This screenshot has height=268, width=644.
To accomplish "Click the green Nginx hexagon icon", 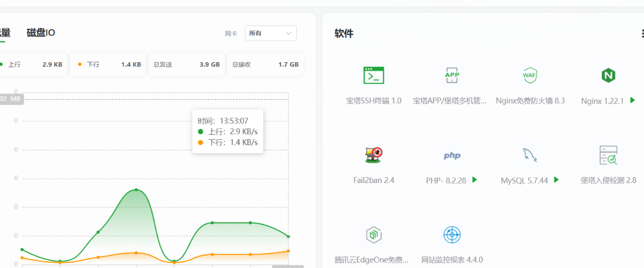I will pyautogui.click(x=608, y=75).
